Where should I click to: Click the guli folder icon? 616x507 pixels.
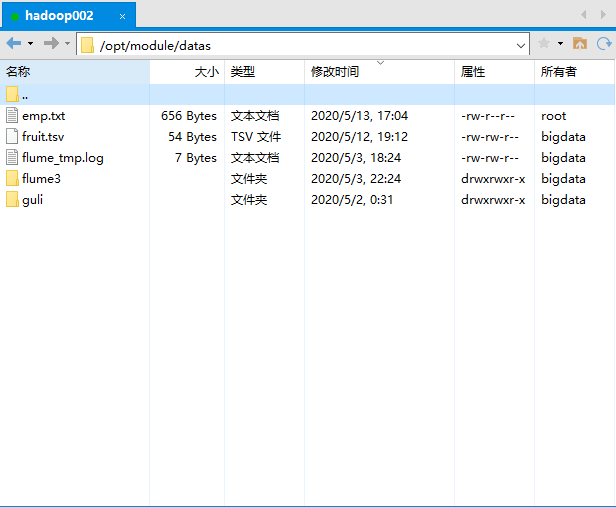point(12,200)
